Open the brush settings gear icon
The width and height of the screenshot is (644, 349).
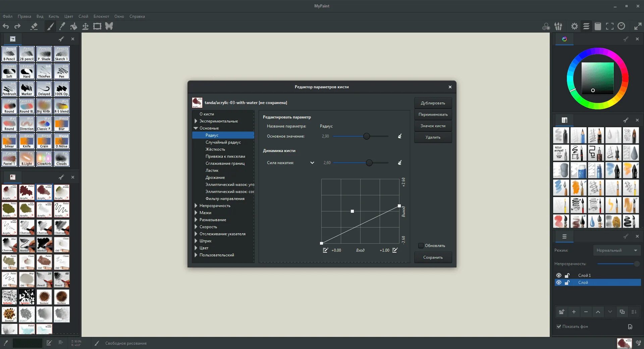click(x=575, y=26)
